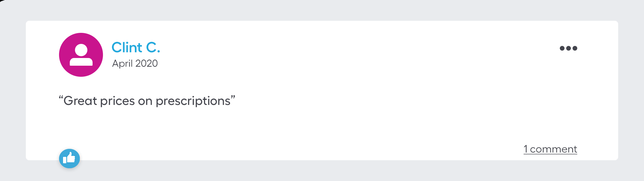
Task: Click the 'Great prices on prescriptions' quote
Action: point(147,101)
